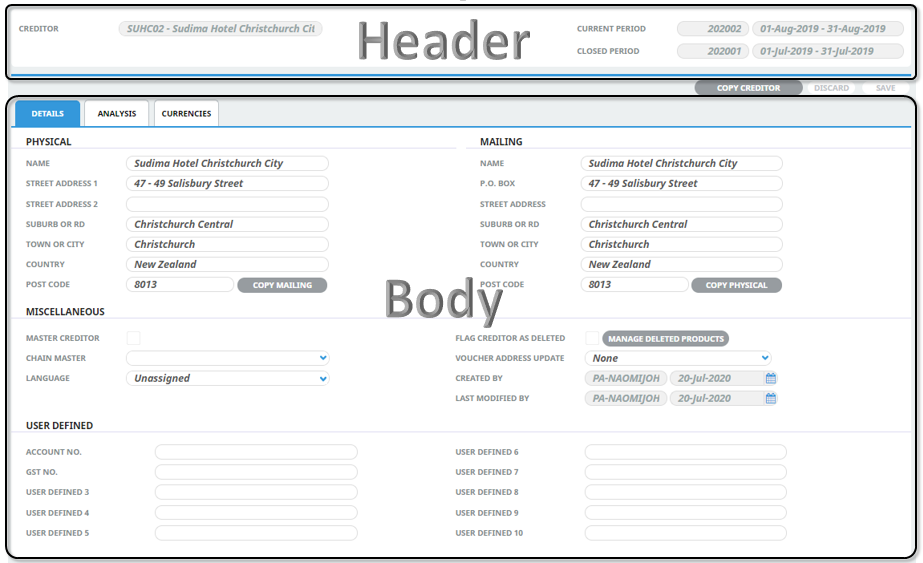Click the Physical Post Code field
Image resolution: width=923 pixels, height=563 pixels.
pos(180,284)
